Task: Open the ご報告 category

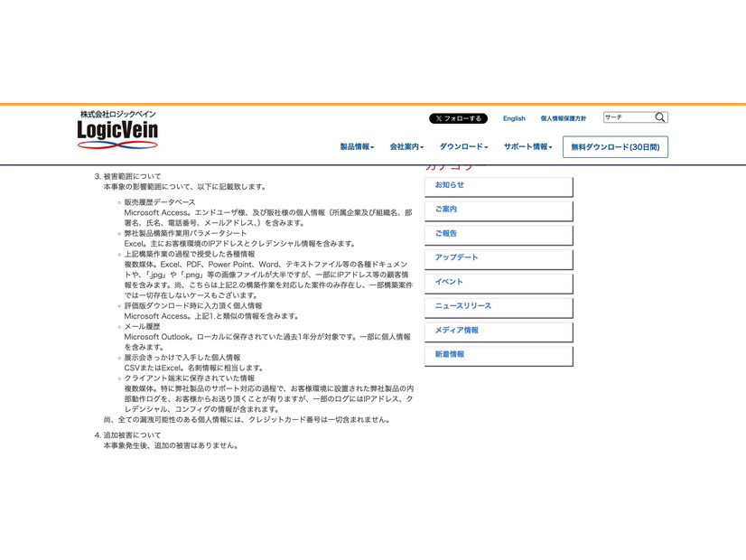Action: pyautogui.click(x=498, y=235)
